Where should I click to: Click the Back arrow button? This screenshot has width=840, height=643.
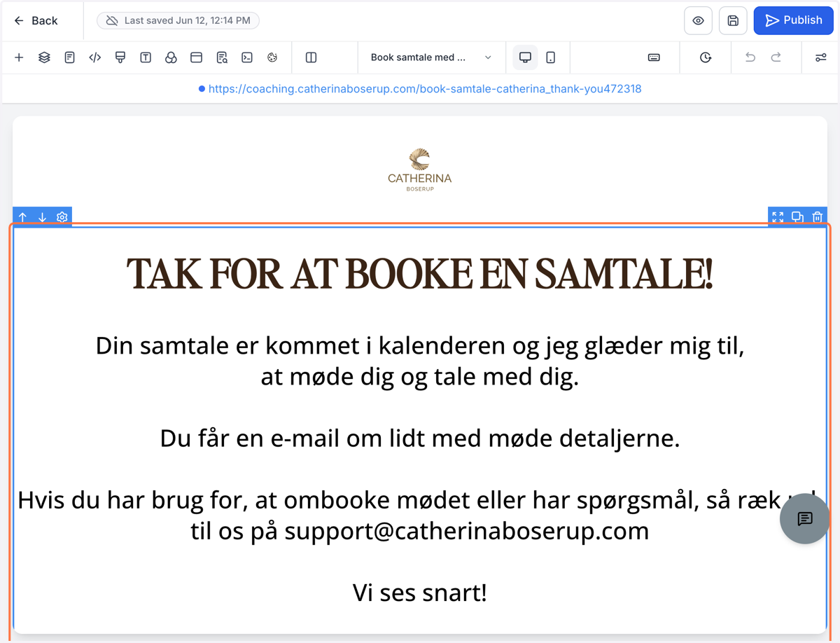point(36,20)
